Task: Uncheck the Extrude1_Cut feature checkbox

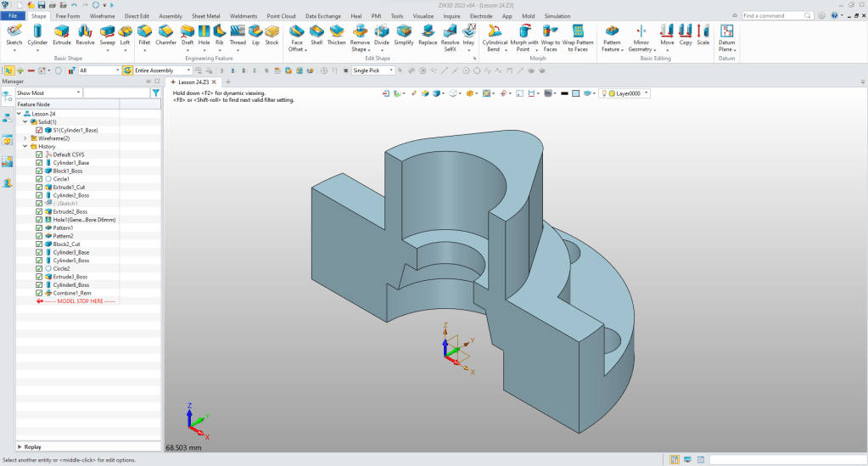Action: 39,187
